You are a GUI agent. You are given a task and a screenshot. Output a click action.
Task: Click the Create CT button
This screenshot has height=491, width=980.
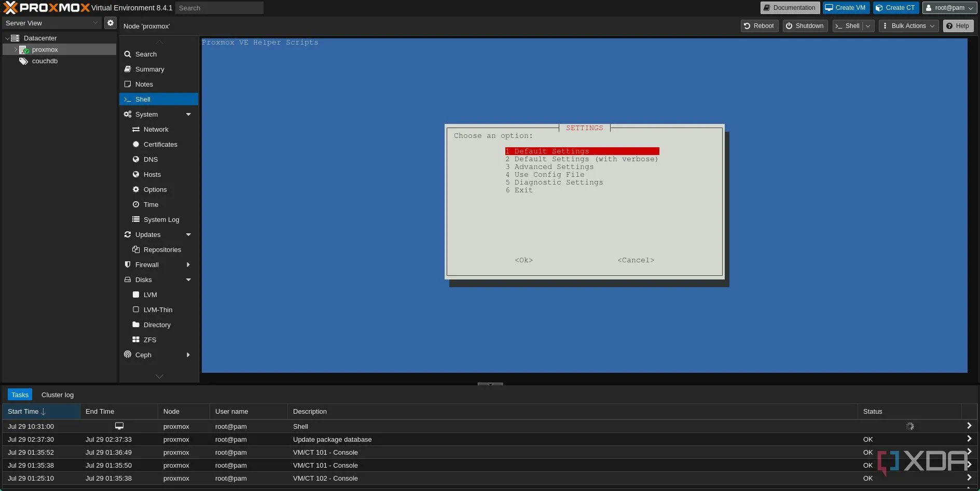[x=896, y=8]
